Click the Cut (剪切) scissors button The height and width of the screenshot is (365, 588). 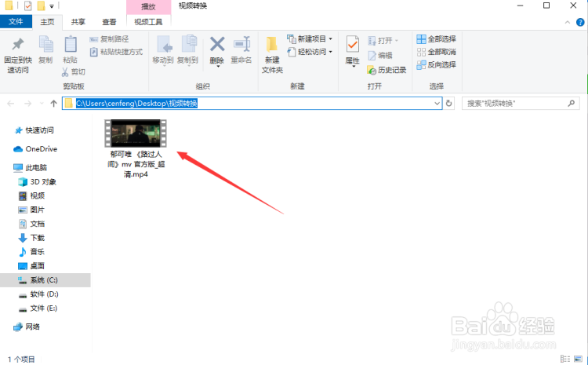coord(74,71)
